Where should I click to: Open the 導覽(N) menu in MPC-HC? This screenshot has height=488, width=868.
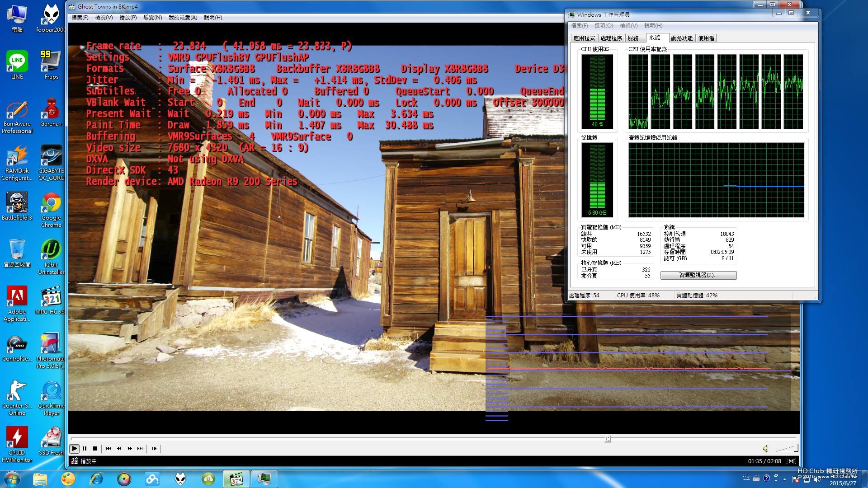[153, 18]
